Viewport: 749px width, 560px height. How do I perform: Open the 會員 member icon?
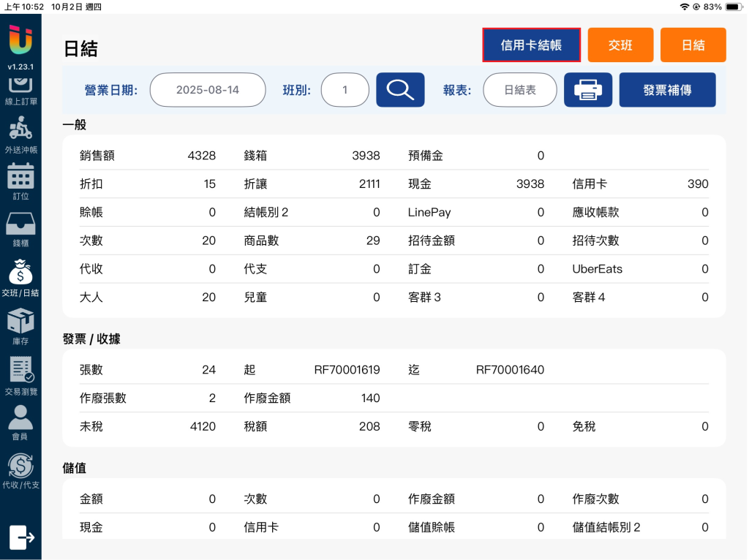click(20, 418)
